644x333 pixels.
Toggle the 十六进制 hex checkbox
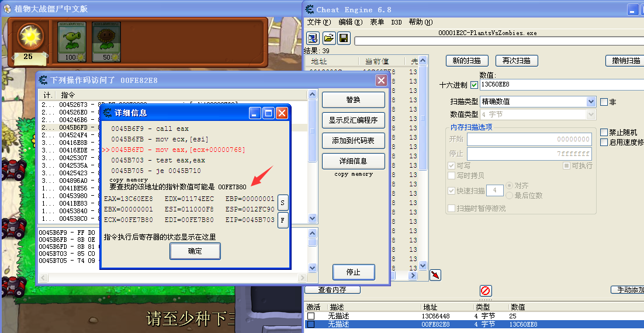coord(474,85)
